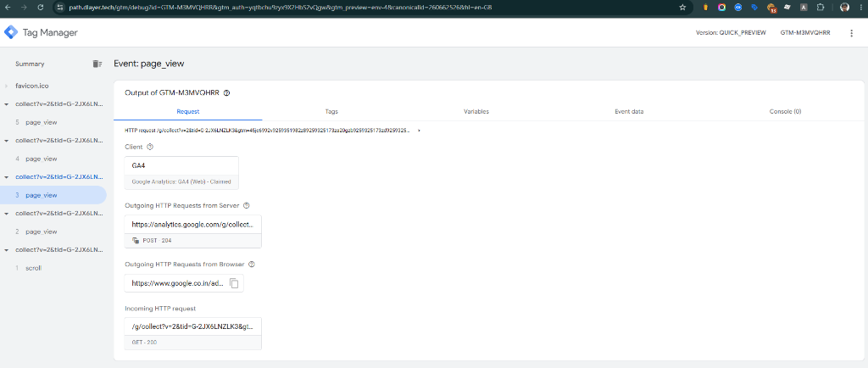The image size is (868, 368).
Task: Collapse the collect request above '1 scroll'
Action: [6, 249]
